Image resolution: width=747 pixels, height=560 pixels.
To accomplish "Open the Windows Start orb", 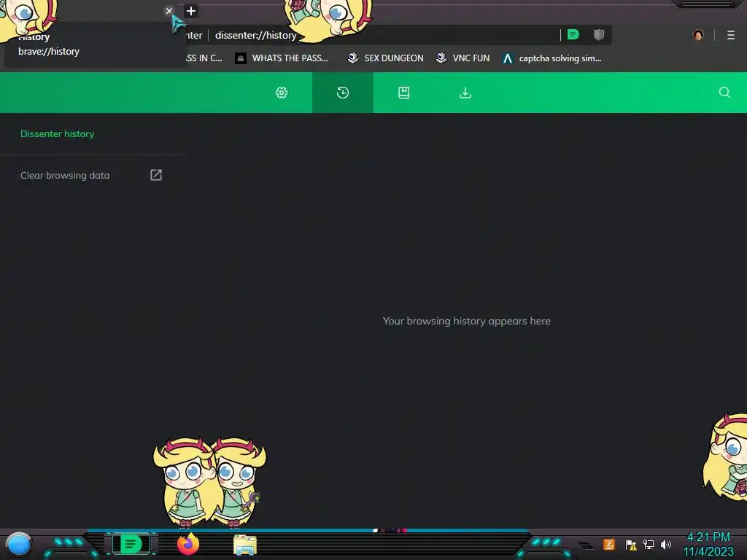I will tap(19, 544).
